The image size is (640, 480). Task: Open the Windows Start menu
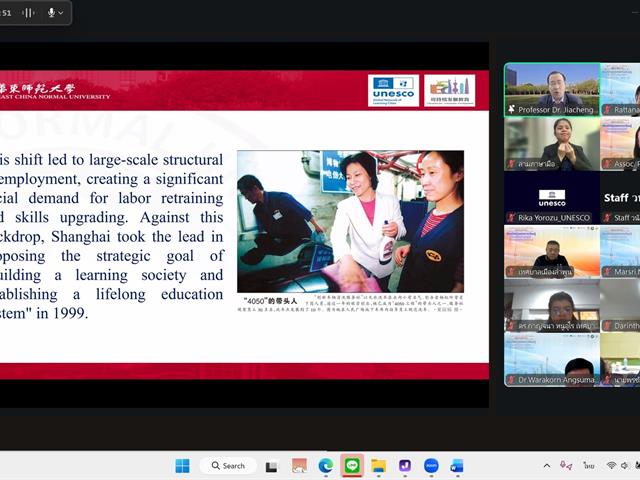pyautogui.click(x=182, y=465)
